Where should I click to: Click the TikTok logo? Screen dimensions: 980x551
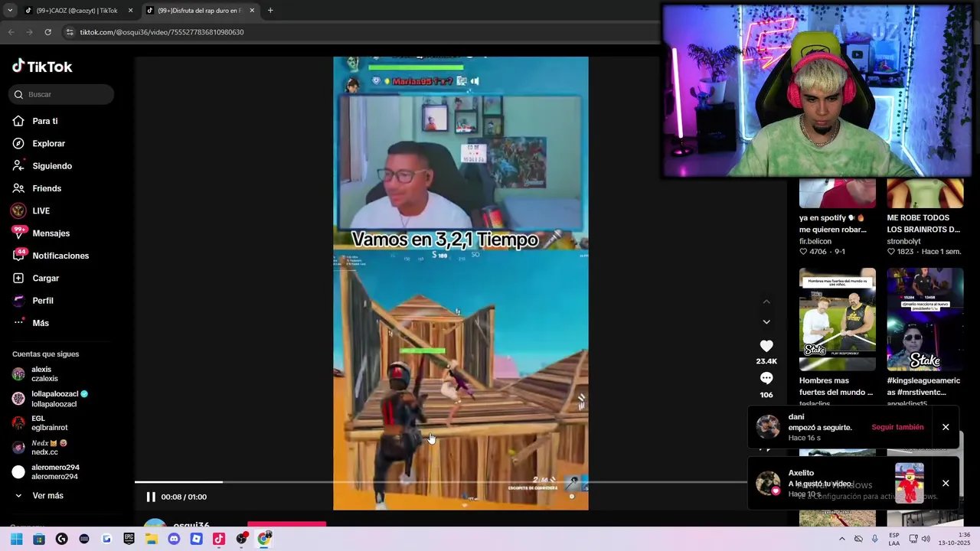coord(42,67)
